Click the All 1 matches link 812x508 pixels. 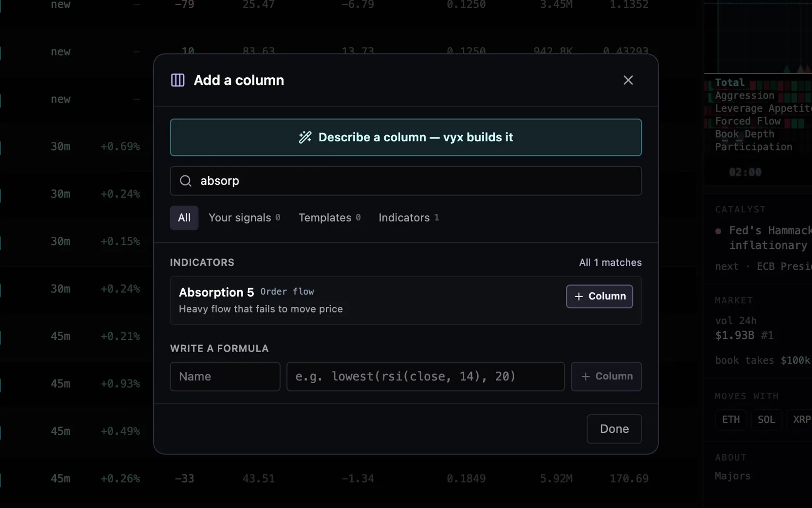pos(610,263)
